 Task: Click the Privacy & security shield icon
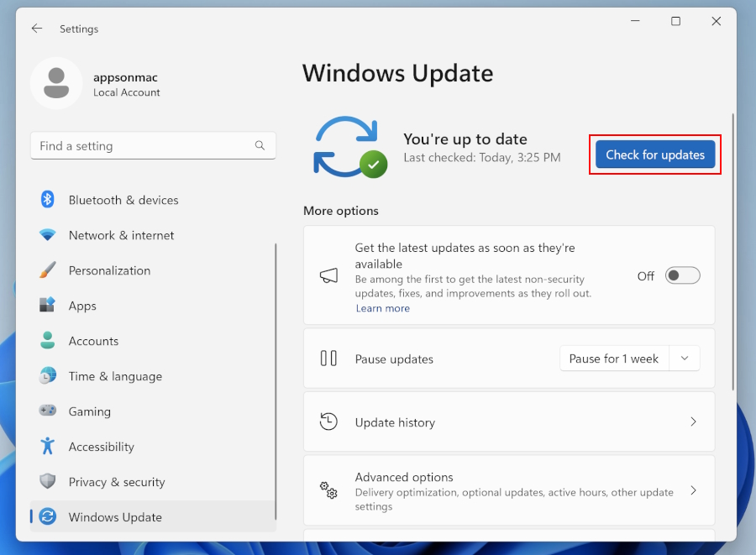click(48, 482)
